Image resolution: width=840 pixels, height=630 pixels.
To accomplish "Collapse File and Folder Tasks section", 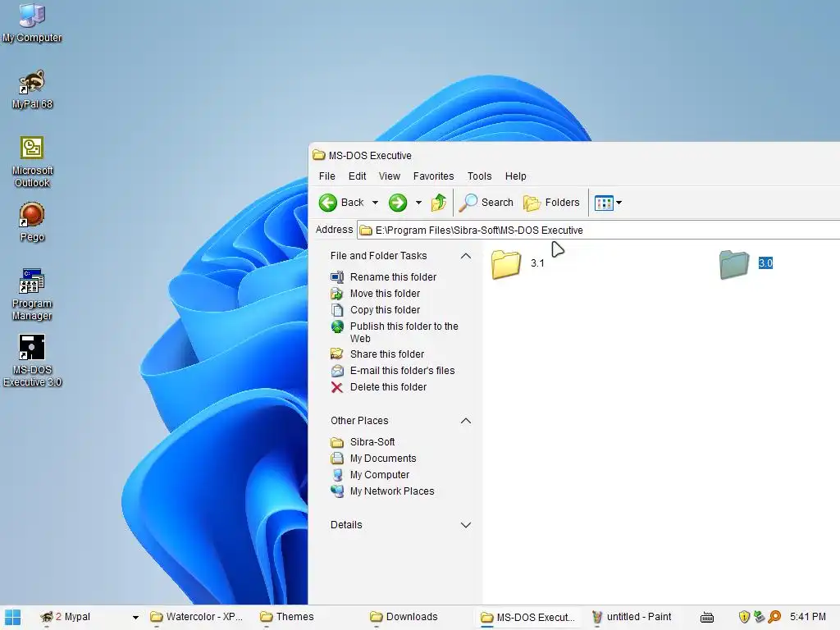I will [x=466, y=256].
